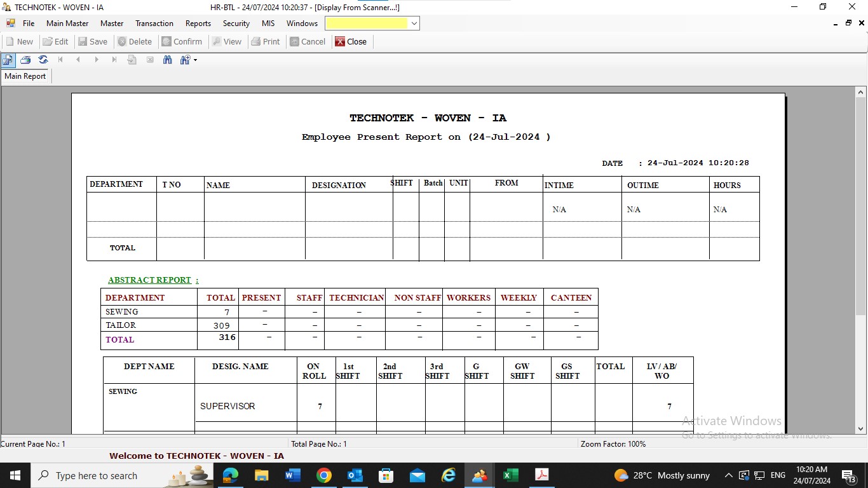Select the Main Report tab
Screen dimensions: 868x488
coord(25,76)
